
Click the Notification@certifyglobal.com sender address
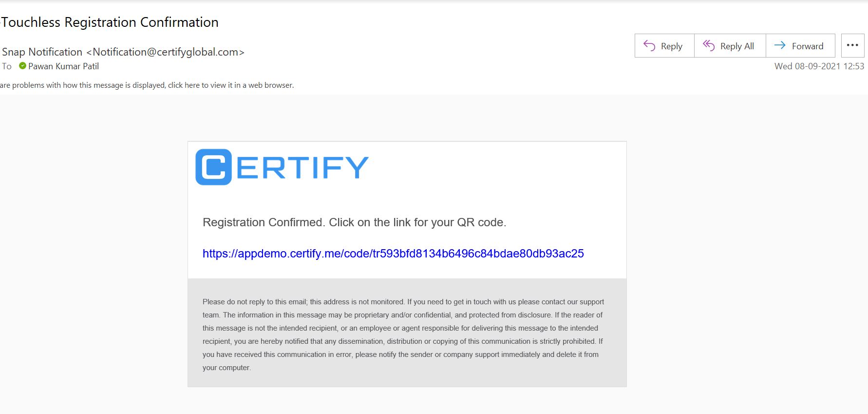tap(166, 52)
